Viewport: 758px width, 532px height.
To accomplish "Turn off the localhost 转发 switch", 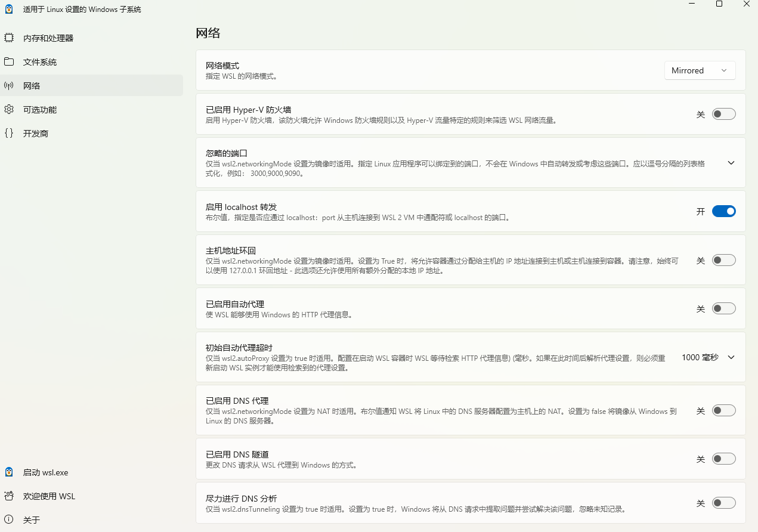I will click(x=723, y=211).
